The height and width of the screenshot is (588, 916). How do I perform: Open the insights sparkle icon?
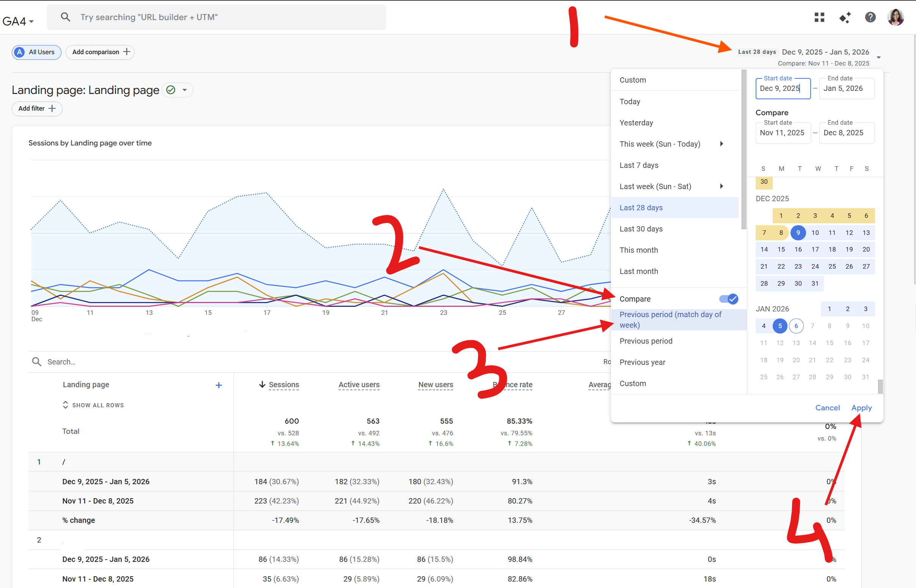pyautogui.click(x=845, y=17)
